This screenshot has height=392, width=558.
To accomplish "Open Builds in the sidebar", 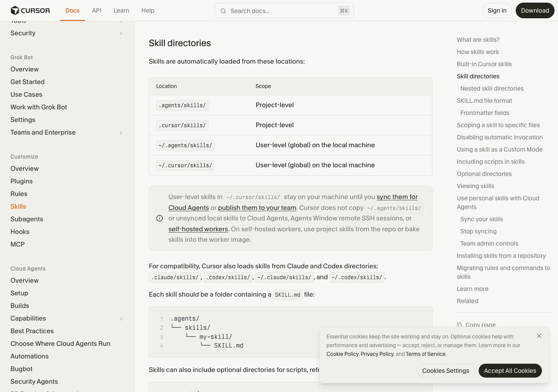I will click(x=20, y=306).
